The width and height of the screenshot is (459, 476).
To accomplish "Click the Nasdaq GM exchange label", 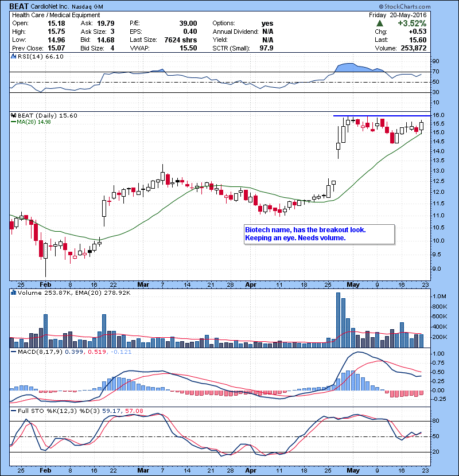I will (87, 7).
